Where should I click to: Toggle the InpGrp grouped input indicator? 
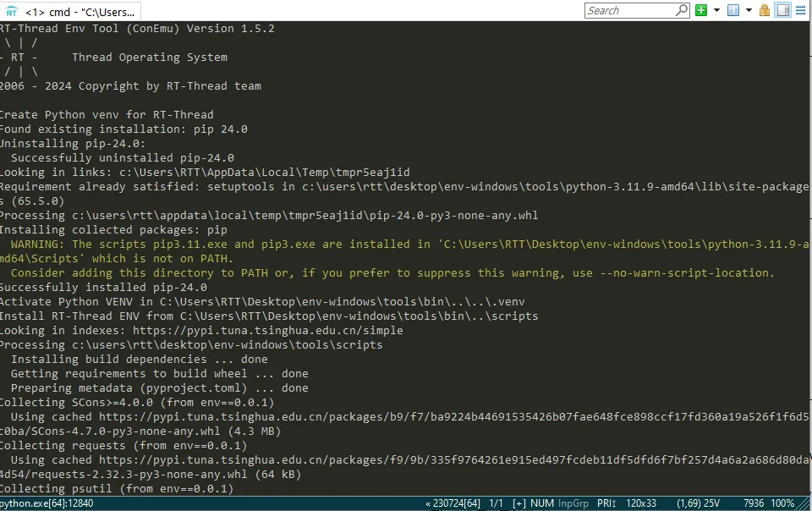(x=572, y=503)
